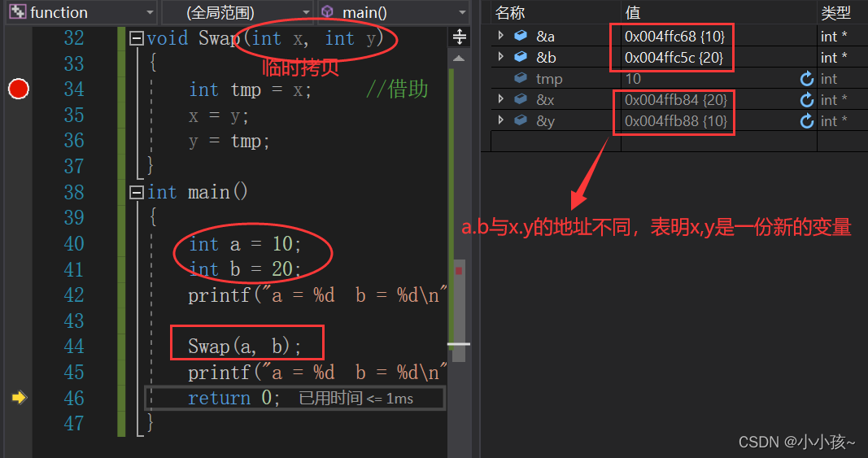Click the cube icon of &b
The height and width of the screenshot is (458, 868).
(x=521, y=57)
